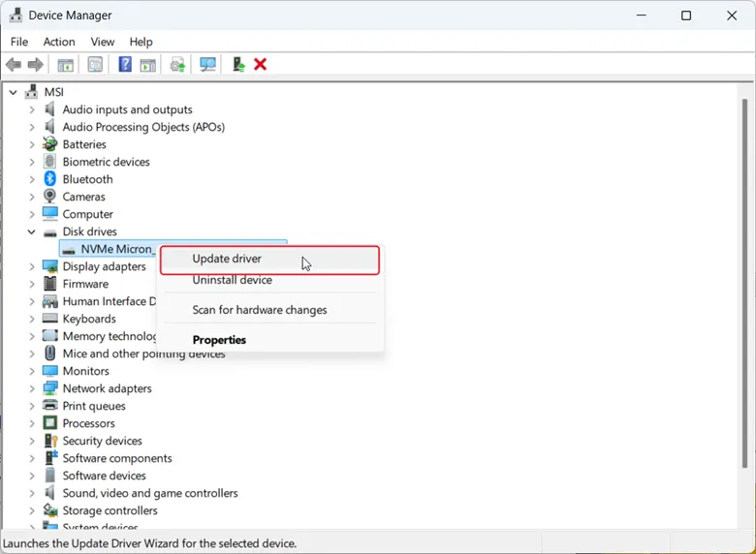Click Show/Hide Console Tree toolbar icon
Viewport: 756px width, 554px height.
[x=65, y=65]
